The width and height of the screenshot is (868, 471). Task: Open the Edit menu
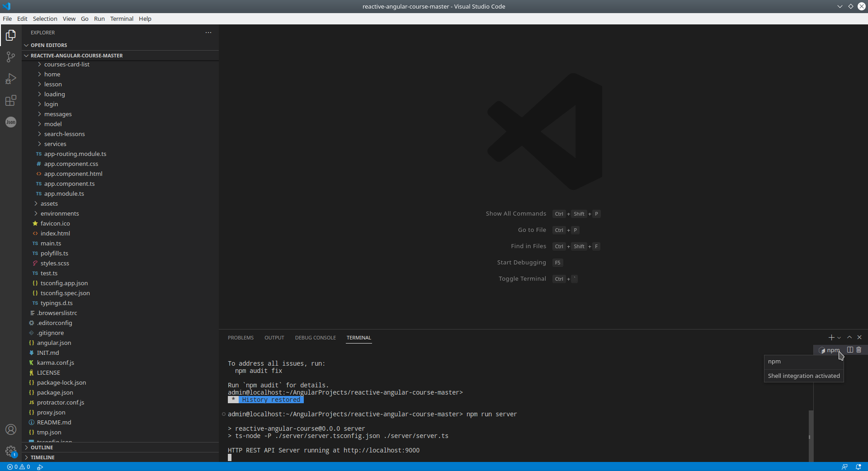point(22,19)
